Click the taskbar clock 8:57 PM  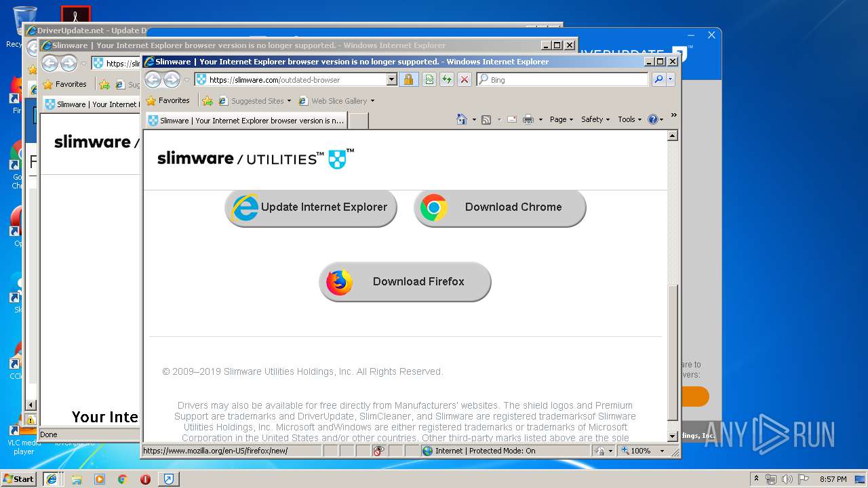tap(833, 479)
